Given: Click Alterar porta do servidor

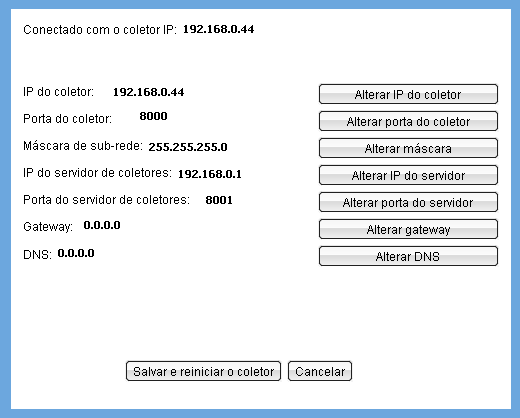Looking at the screenshot, I should click(408, 202).
